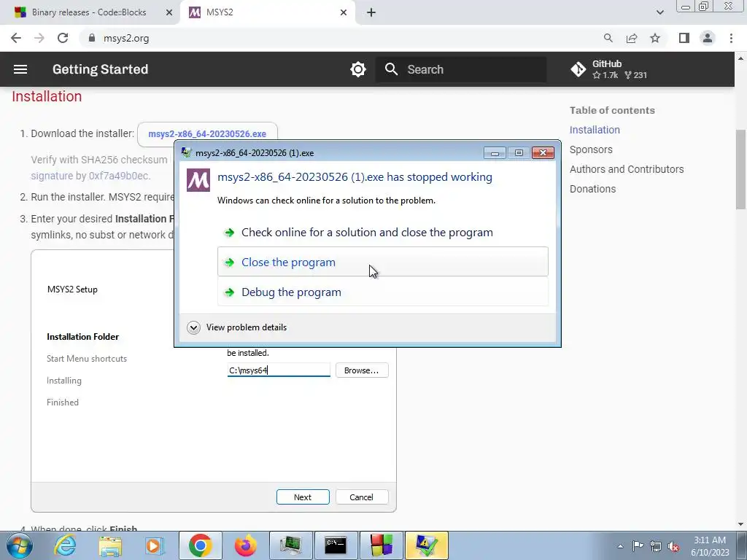Switch to Chrome in the taskbar

pos(200,545)
